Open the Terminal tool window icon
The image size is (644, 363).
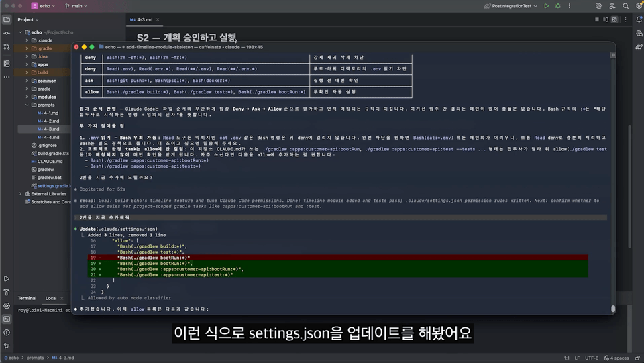[x=7, y=319]
